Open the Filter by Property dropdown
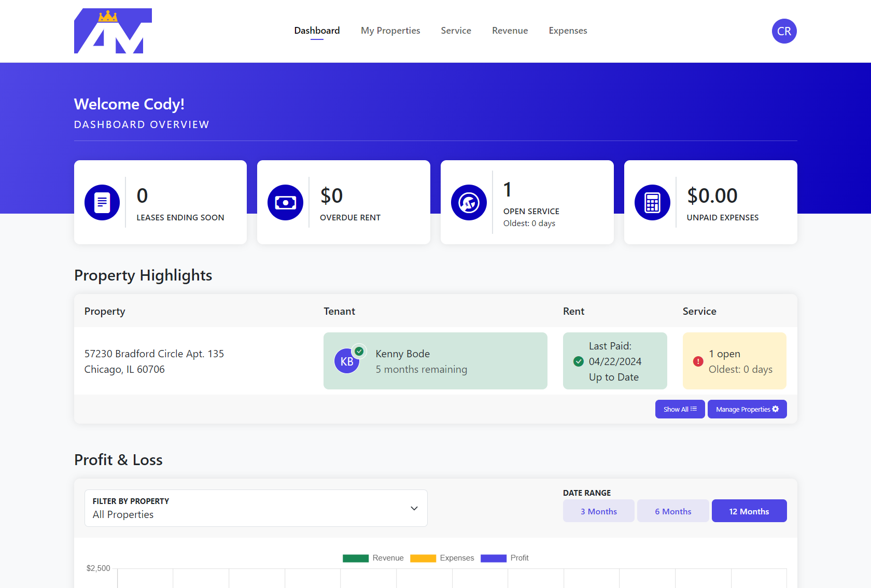The height and width of the screenshot is (588, 871). (x=256, y=508)
